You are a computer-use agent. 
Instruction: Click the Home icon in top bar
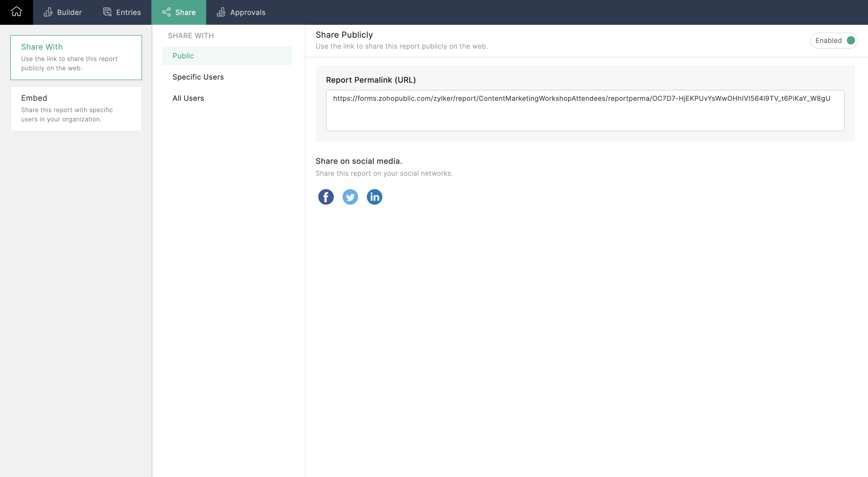tap(16, 12)
